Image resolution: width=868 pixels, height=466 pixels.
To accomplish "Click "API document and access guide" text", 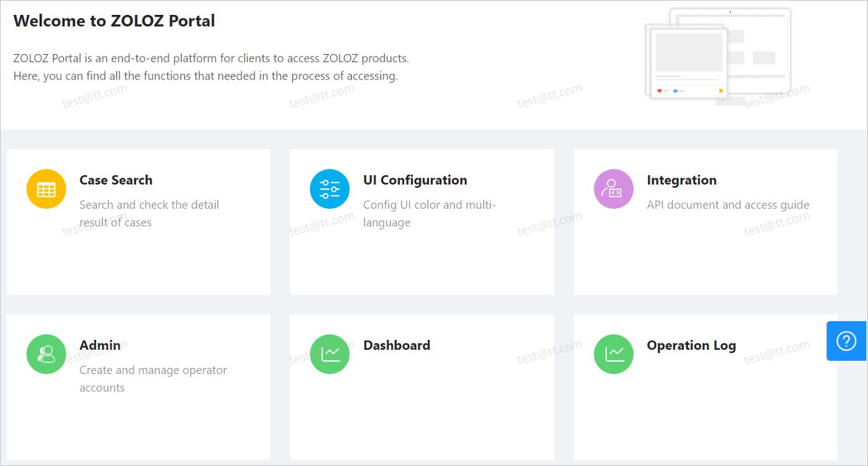I will pos(727,205).
